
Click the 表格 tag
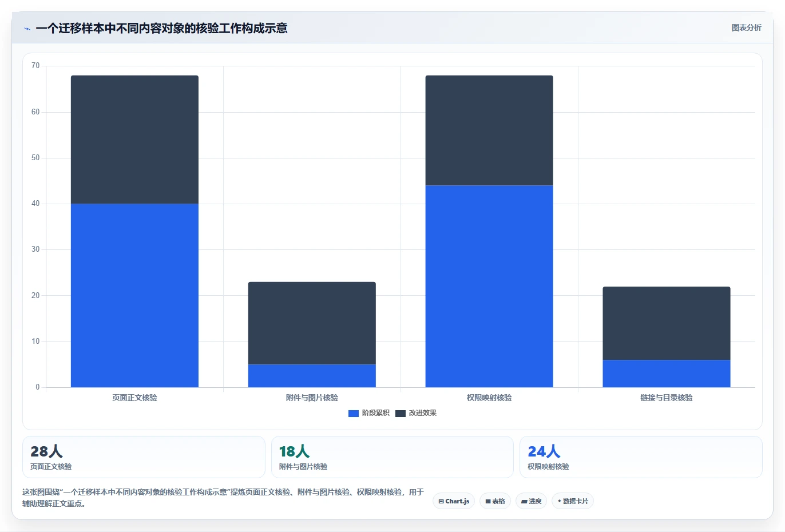click(x=495, y=501)
